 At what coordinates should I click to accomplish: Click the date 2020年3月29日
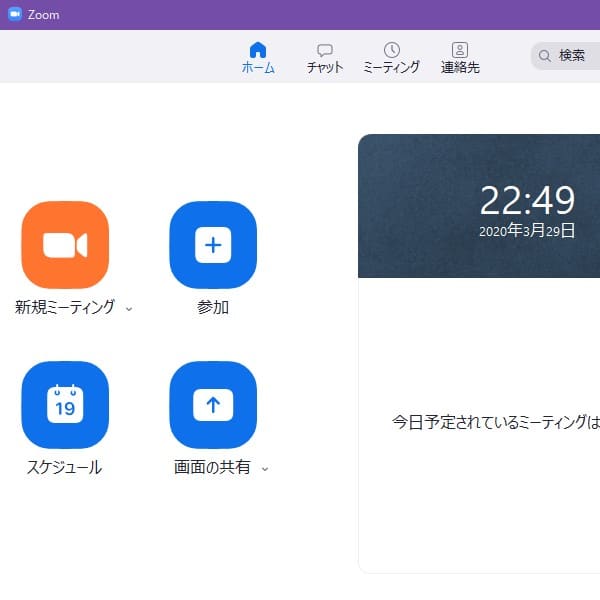pyautogui.click(x=527, y=231)
